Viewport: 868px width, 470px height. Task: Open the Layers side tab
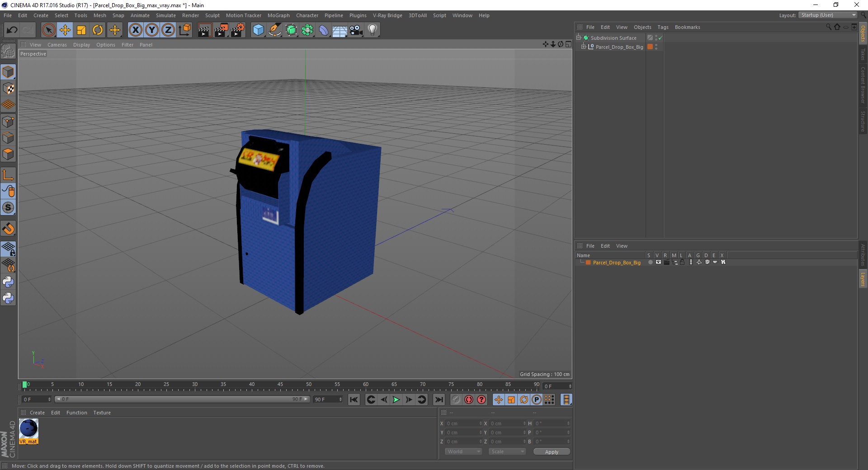tap(863, 279)
